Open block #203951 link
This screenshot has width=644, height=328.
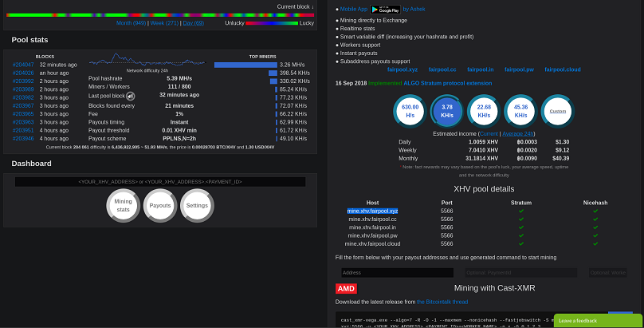pos(23,130)
